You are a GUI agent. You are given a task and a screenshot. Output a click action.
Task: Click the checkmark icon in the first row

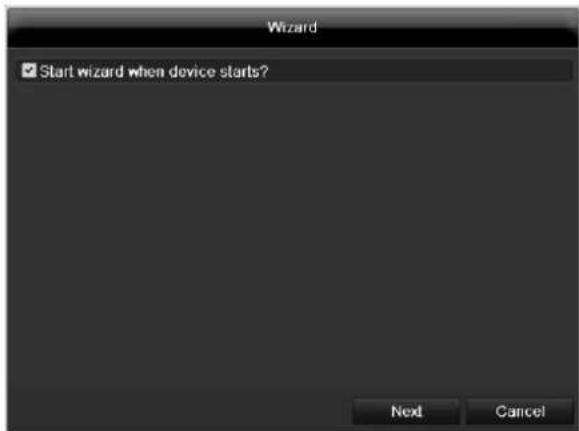point(29,70)
